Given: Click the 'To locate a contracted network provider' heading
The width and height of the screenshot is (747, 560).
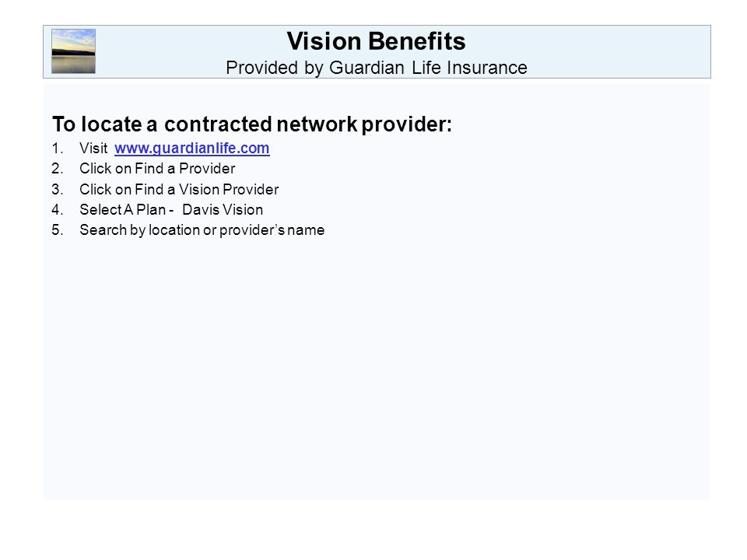Looking at the screenshot, I should [x=252, y=124].
